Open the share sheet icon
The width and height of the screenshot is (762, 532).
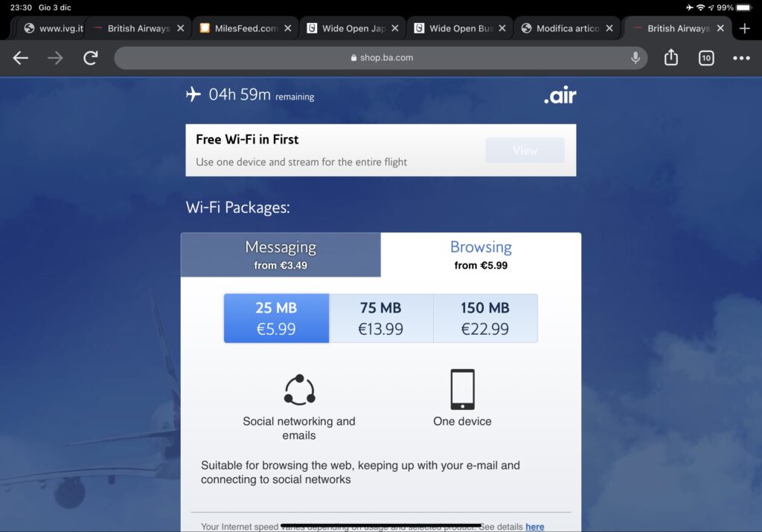click(x=670, y=57)
